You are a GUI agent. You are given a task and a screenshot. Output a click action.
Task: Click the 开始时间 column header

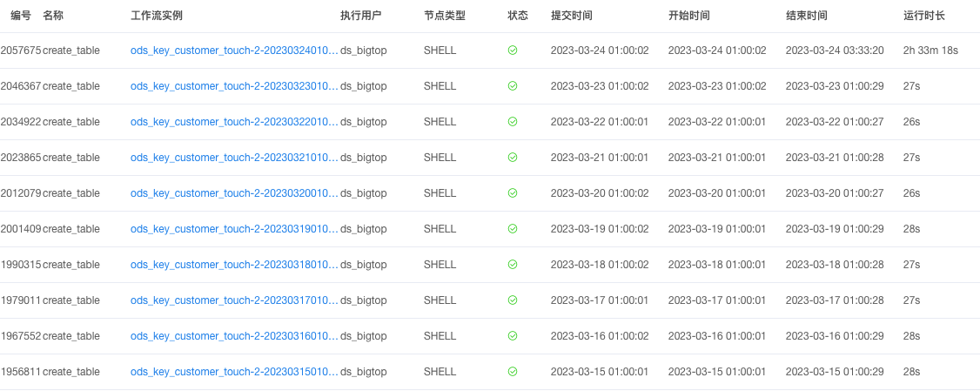[x=688, y=16]
